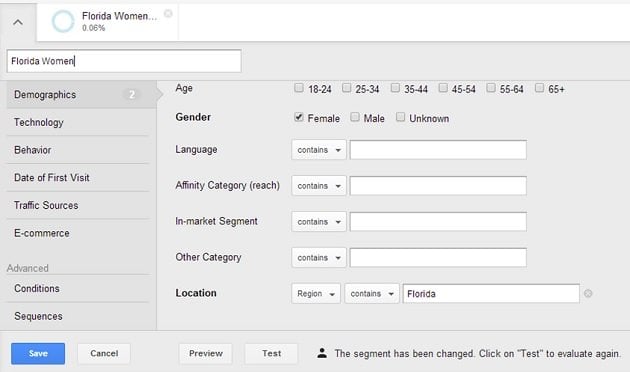Image resolution: width=630 pixels, height=372 pixels.
Task: Remove the Florida Women segment using its x icon
Action: 168,14
